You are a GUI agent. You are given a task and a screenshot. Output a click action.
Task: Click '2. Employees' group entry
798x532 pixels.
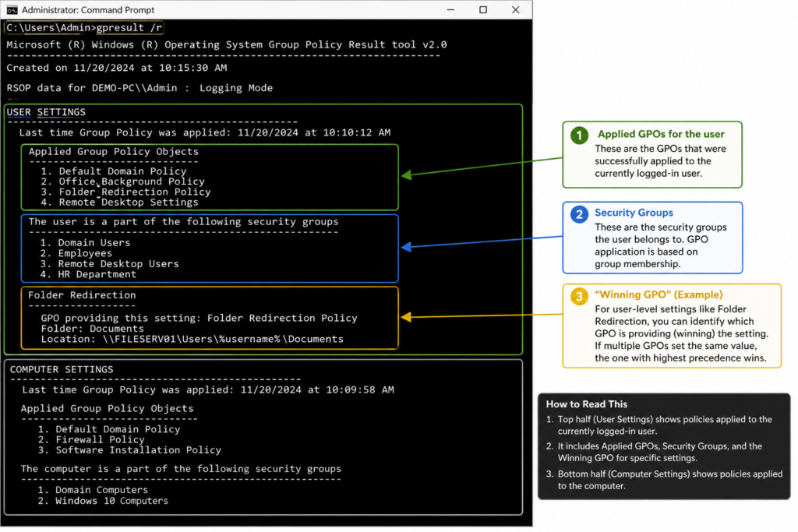click(x=76, y=253)
